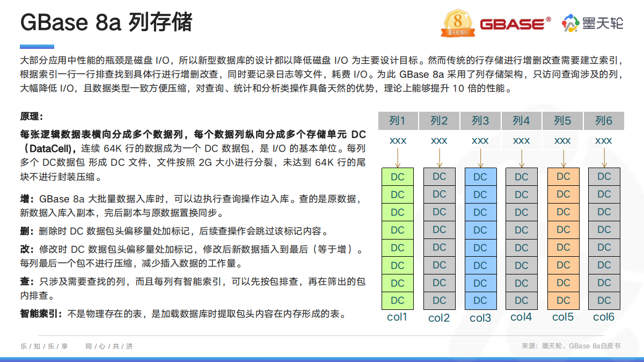Screen dimensions: 644x362
Task: Click the 删: paragraph label
Action: tap(28, 232)
